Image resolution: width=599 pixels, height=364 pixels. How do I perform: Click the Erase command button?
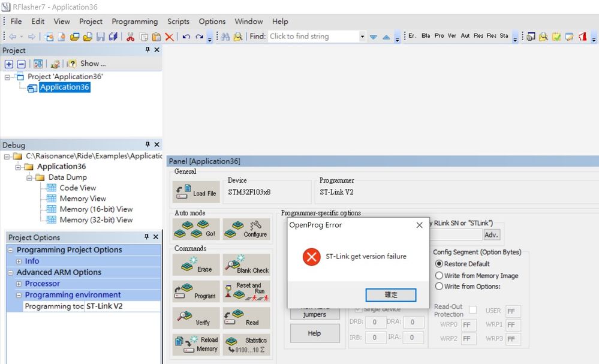(196, 264)
